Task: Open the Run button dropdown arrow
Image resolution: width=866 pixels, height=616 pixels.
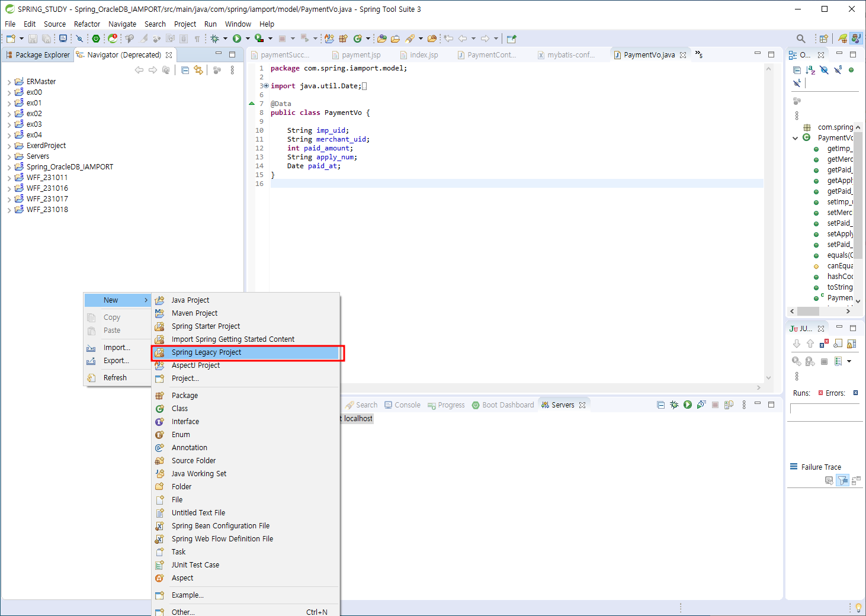Action: (x=248, y=38)
